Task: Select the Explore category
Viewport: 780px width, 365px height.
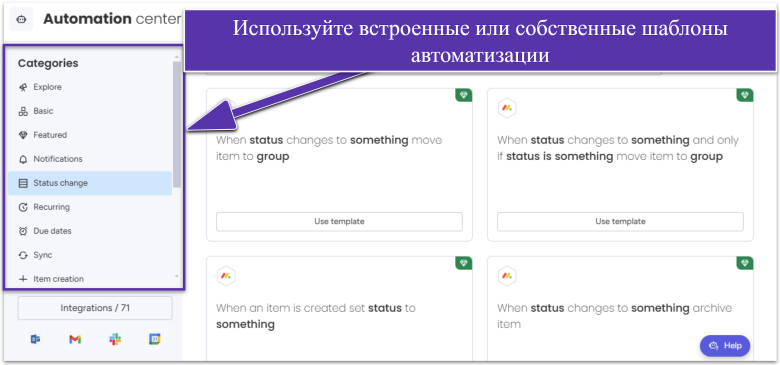Action: pyautogui.click(x=90, y=88)
